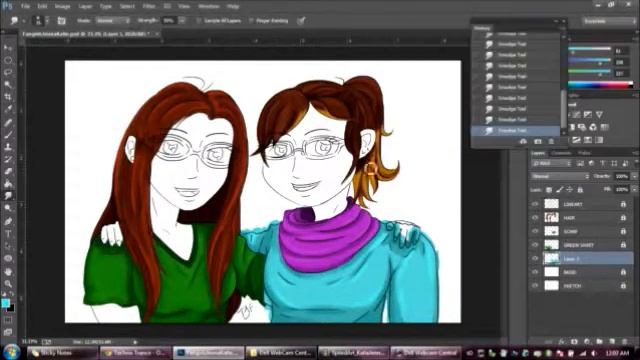Click the lock position icon
The height and width of the screenshot is (360, 640).
point(570,190)
